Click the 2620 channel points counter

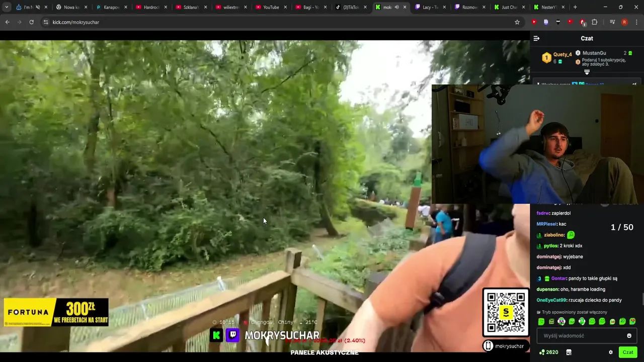click(x=548, y=352)
